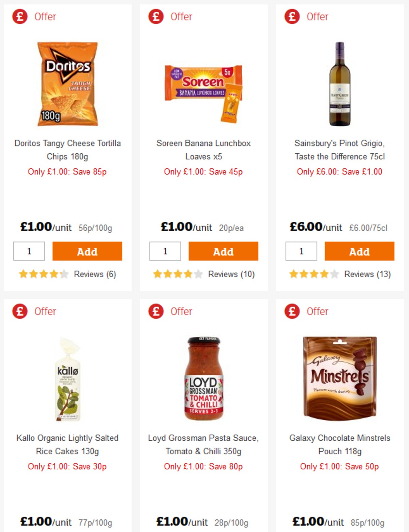Click the £ Offer icon above Loyd Grossman sauce

(x=156, y=311)
